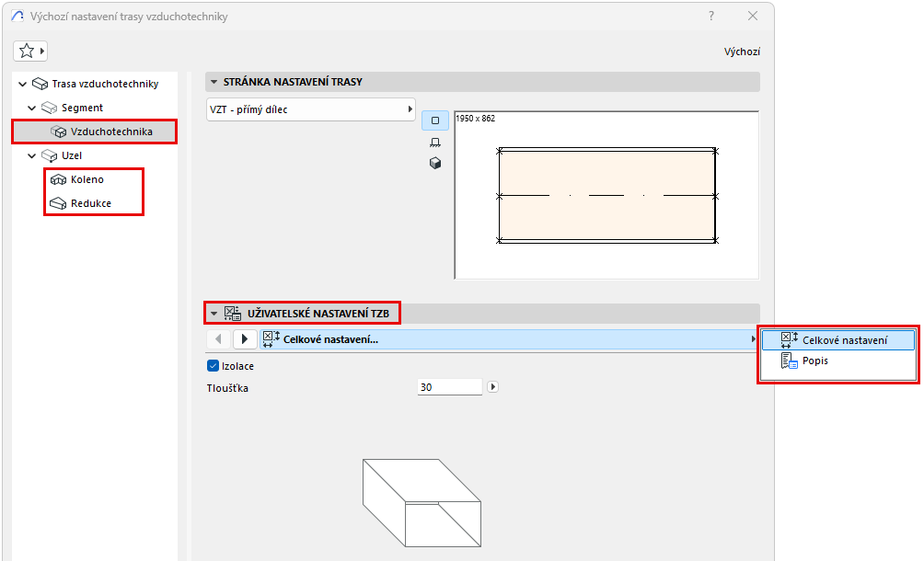924x561 pixels.
Task: Click the Výchozí button
Action: click(742, 52)
